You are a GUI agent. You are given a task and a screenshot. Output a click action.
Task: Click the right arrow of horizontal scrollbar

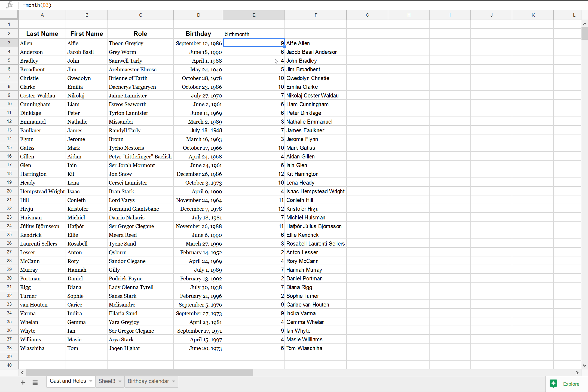[x=577, y=373]
